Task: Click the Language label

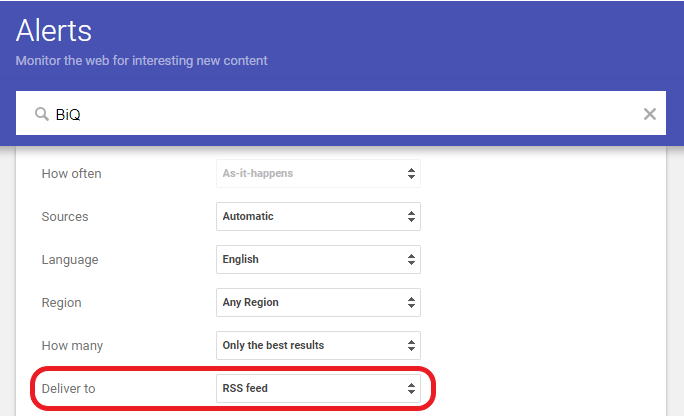Action: pyautogui.click(x=70, y=260)
